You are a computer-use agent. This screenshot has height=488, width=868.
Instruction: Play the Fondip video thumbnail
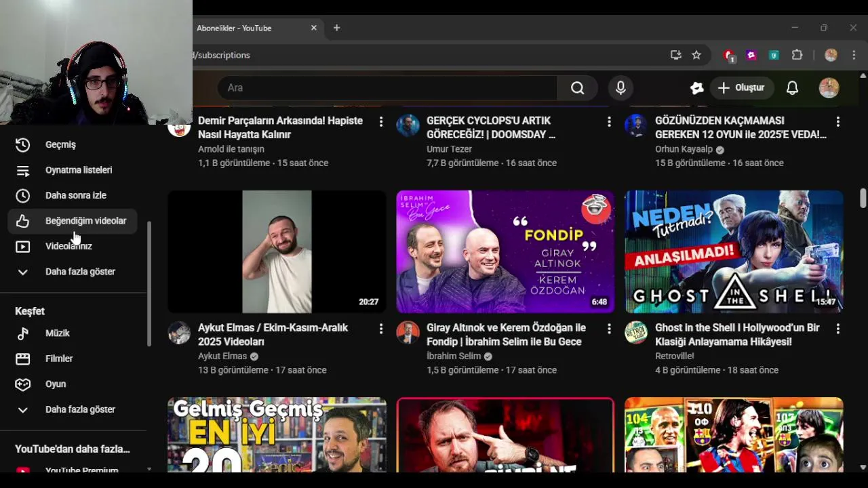click(505, 251)
